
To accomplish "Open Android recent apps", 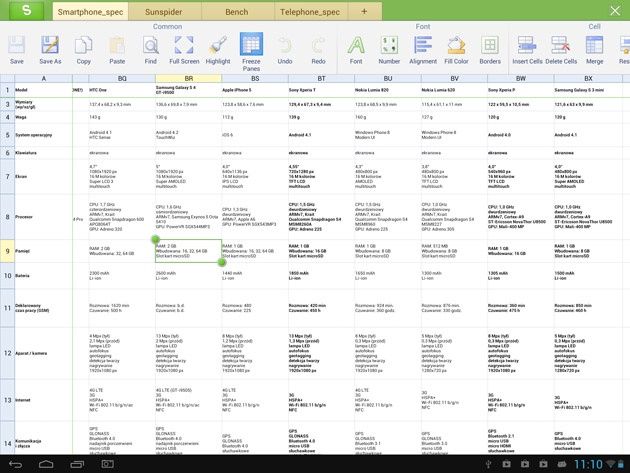I will click(x=77, y=465).
